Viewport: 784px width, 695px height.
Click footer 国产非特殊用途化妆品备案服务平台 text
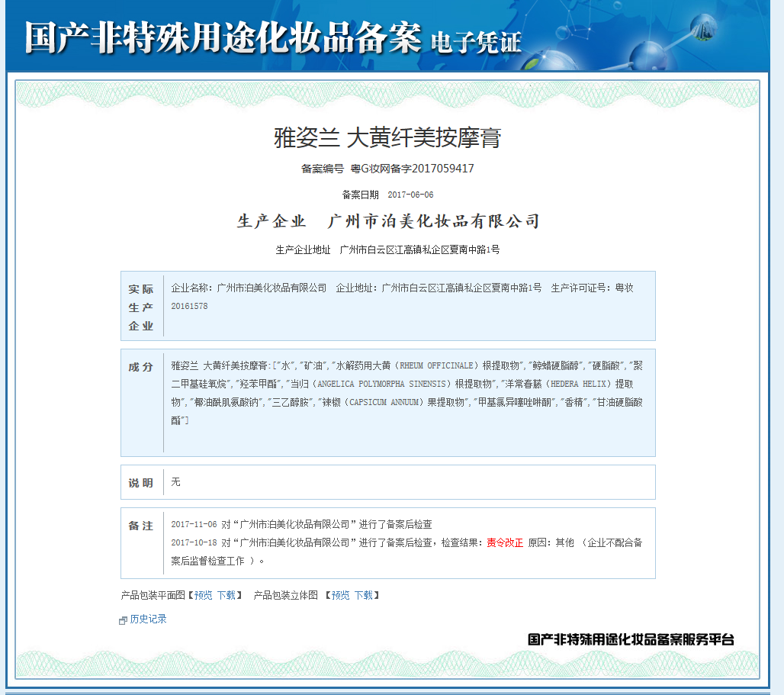(x=631, y=639)
